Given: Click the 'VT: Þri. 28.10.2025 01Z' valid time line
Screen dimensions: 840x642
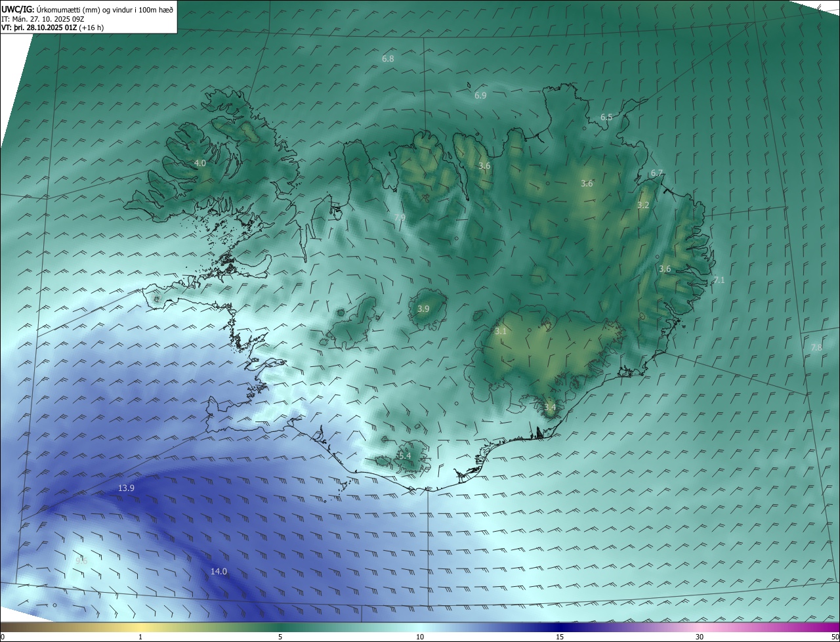Looking at the screenshot, I should pyautogui.click(x=52, y=28).
